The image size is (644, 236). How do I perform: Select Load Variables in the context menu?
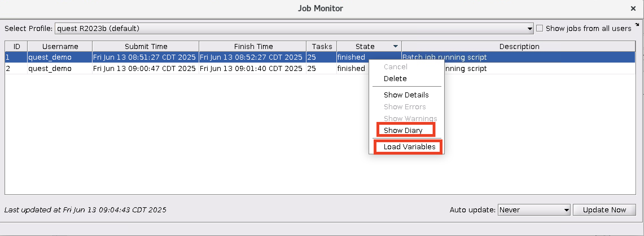point(409,147)
